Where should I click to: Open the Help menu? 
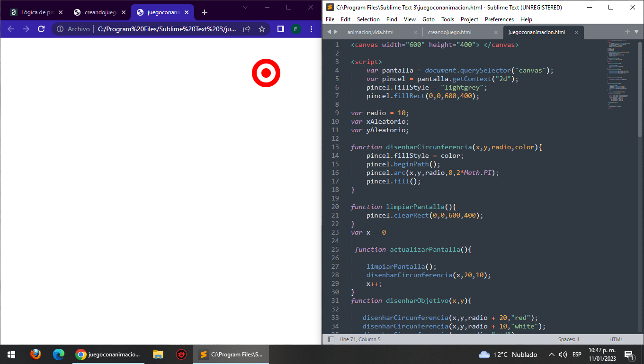click(x=526, y=19)
